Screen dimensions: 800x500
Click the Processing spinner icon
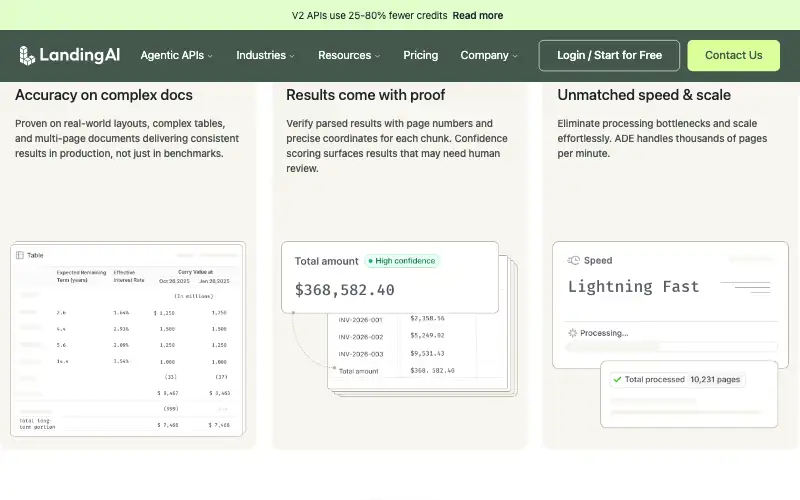(572, 333)
